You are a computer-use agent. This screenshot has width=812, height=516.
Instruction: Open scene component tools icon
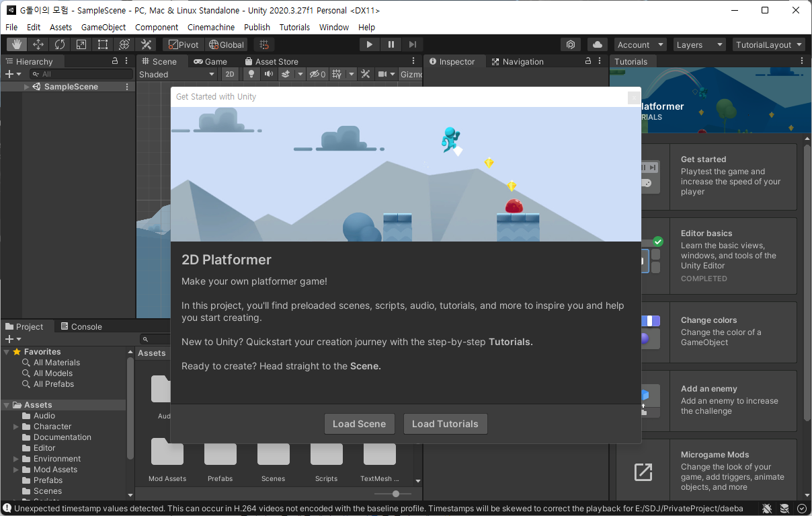366,74
